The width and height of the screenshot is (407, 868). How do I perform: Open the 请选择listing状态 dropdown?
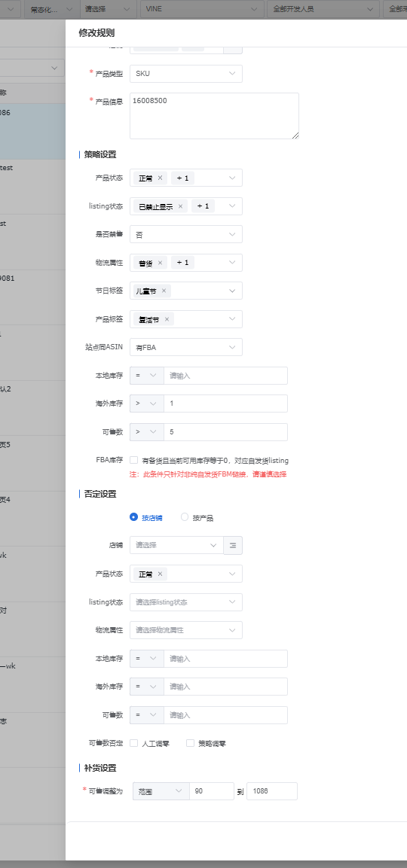pos(185,602)
